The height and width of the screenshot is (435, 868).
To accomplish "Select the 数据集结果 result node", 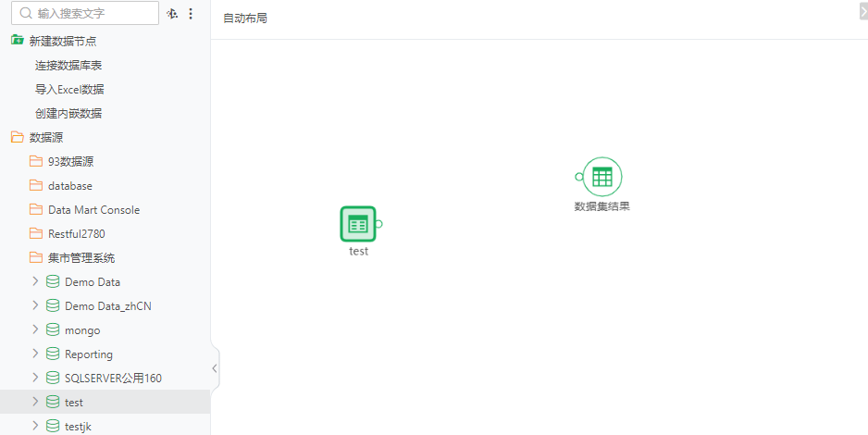I will tap(602, 176).
